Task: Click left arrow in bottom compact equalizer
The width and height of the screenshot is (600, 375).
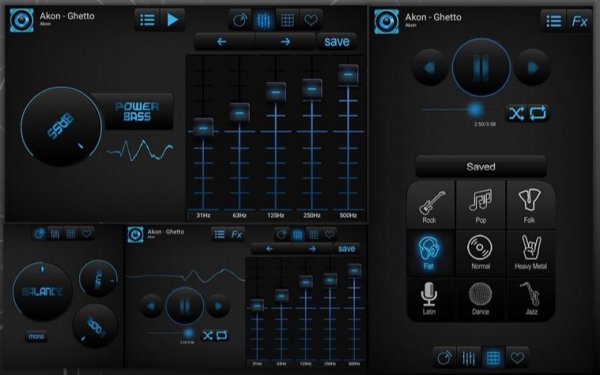Action: 269,249
